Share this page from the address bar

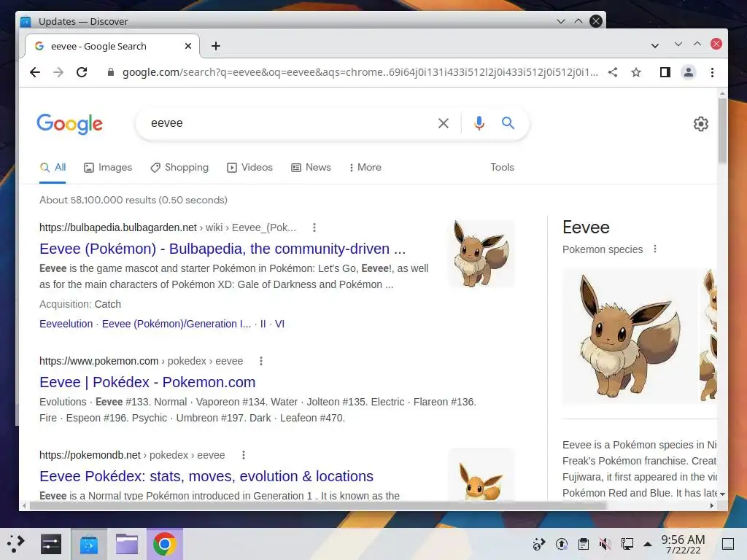(613, 72)
